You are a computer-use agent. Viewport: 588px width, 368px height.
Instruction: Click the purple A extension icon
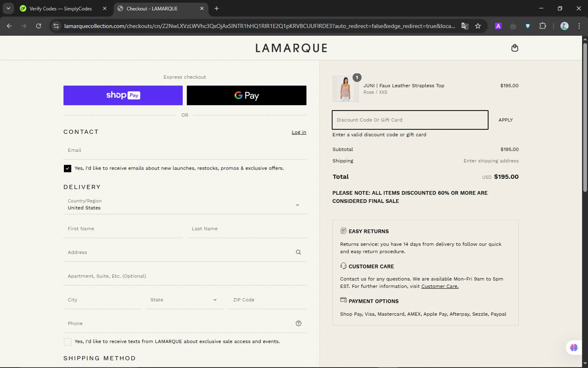click(498, 26)
